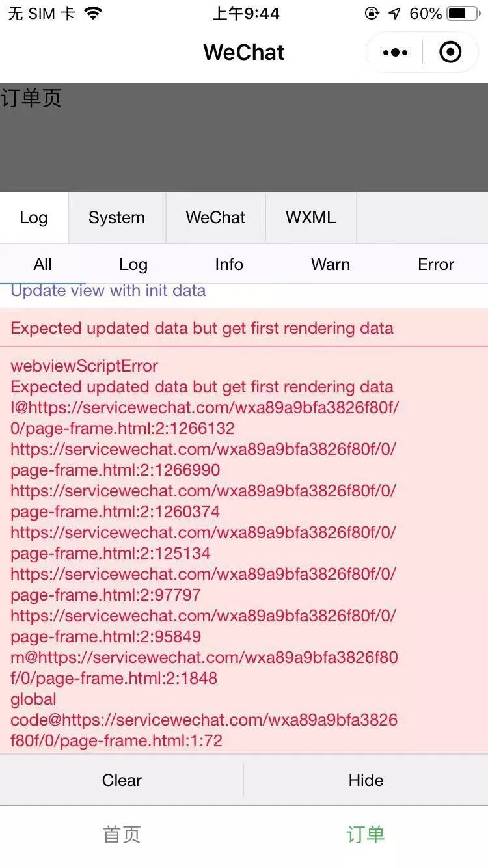488x868 pixels.
Task: Filter console by Warn level
Action: [x=331, y=264]
